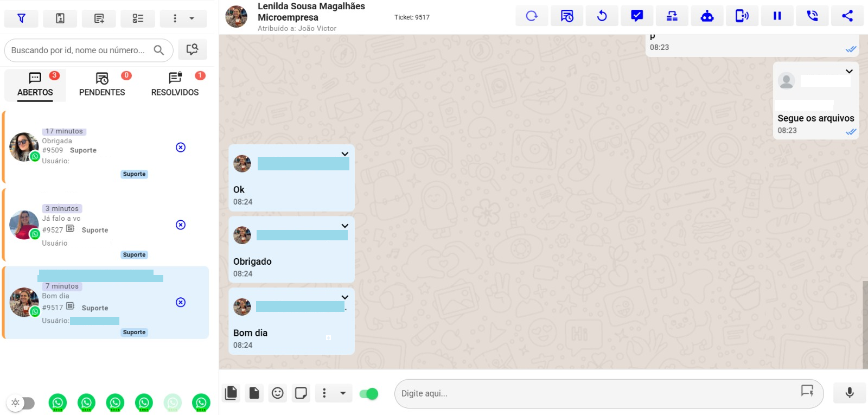This screenshot has height=415, width=868.
Task: Close ticket #9509 with the X button
Action: coord(181,148)
